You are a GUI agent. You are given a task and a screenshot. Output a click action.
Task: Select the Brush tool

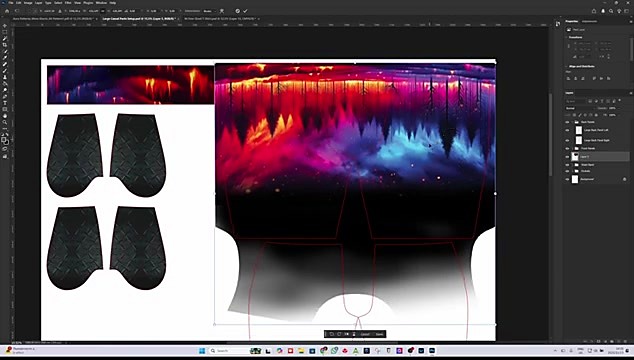pyautogui.click(x=5, y=70)
